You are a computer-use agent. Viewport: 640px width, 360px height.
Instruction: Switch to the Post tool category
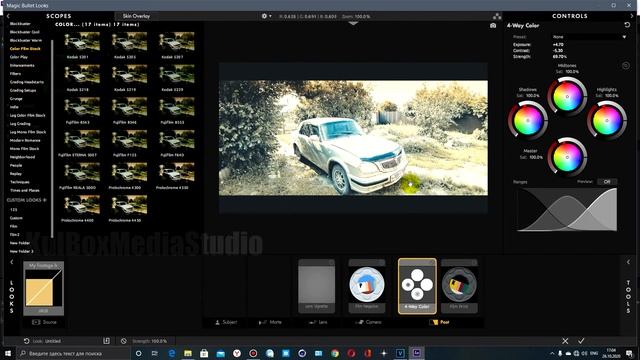440,322
